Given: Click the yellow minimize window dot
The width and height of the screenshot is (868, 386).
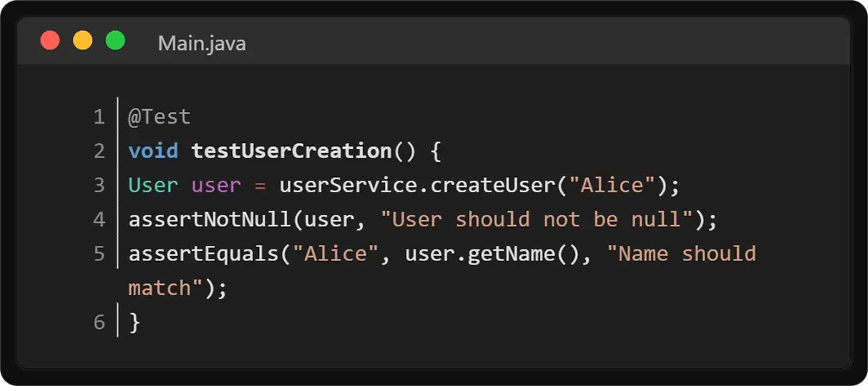Looking at the screenshot, I should (82, 40).
